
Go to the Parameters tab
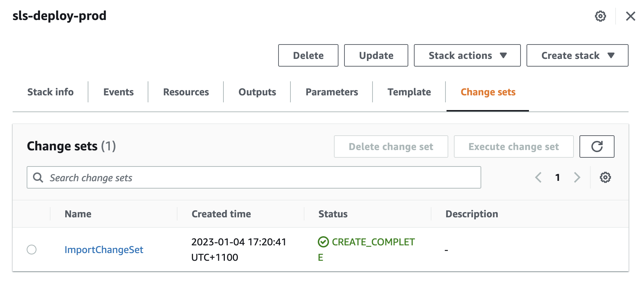coord(332,92)
